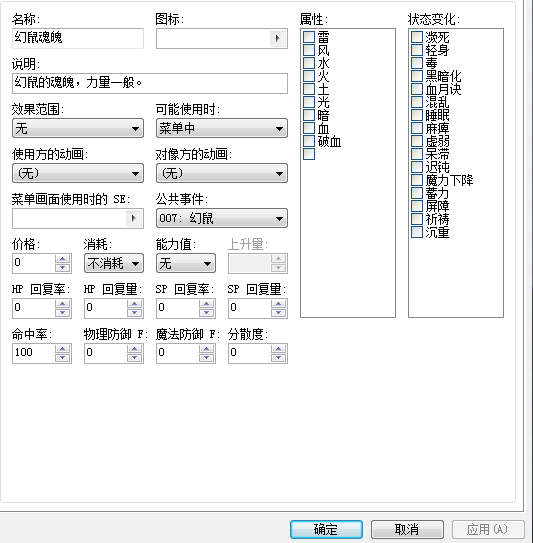
Task: Toggle the 沉重 state checkbox
Action: (x=417, y=232)
